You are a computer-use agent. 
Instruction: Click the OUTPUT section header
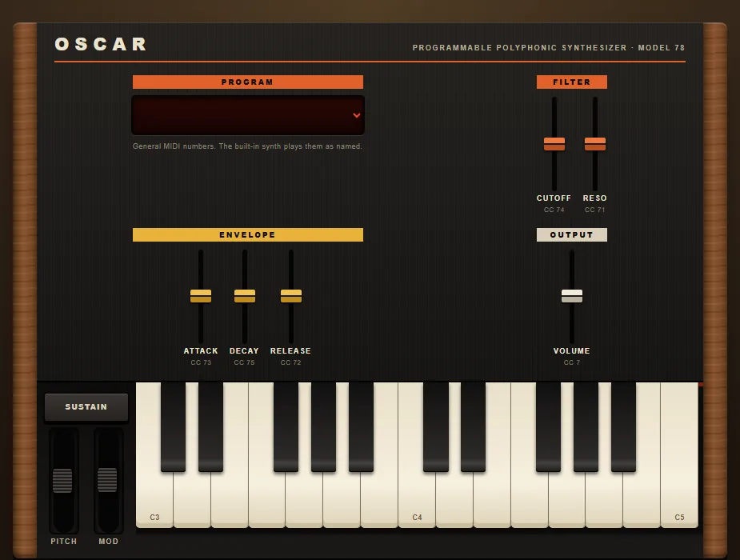(572, 235)
